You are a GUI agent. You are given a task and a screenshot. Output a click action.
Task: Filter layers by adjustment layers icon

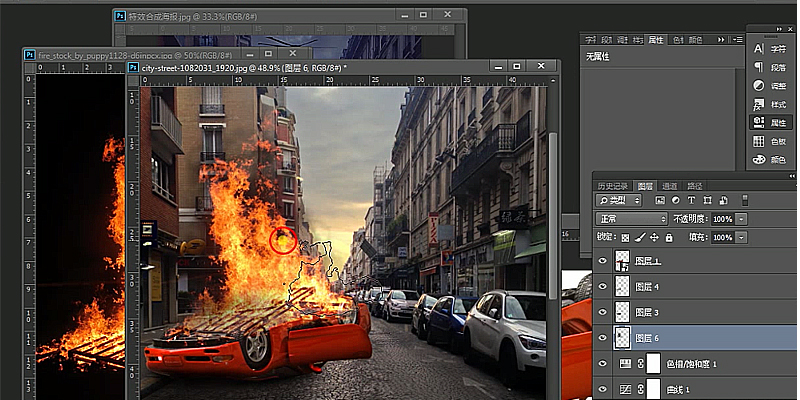[x=676, y=200]
